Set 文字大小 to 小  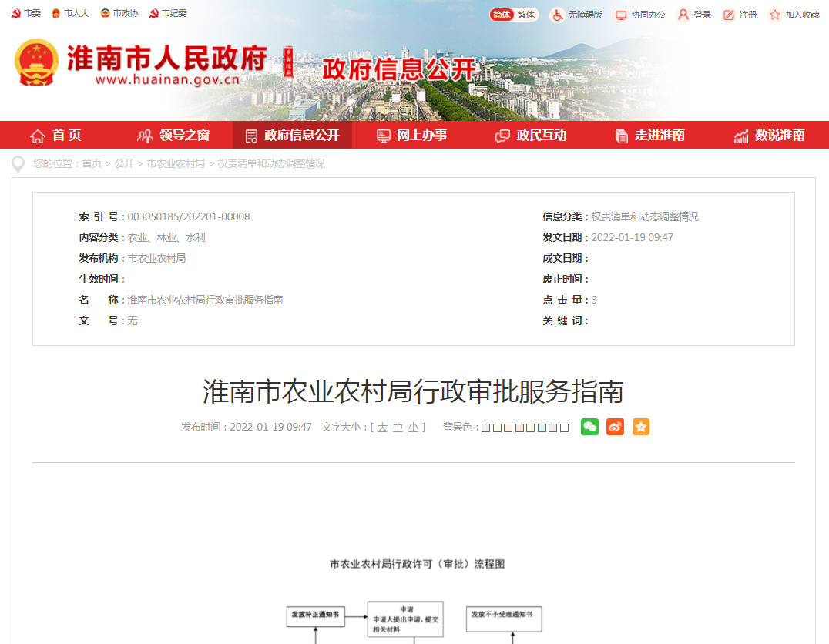[412, 427]
